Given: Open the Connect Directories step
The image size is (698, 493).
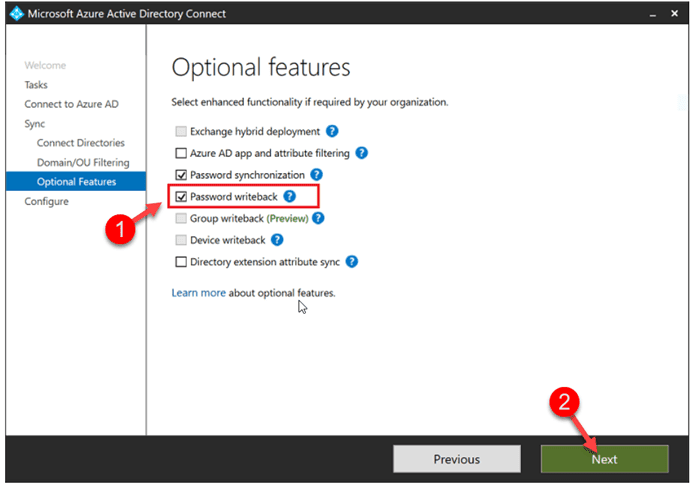Looking at the screenshot, I should coord(81,143).
